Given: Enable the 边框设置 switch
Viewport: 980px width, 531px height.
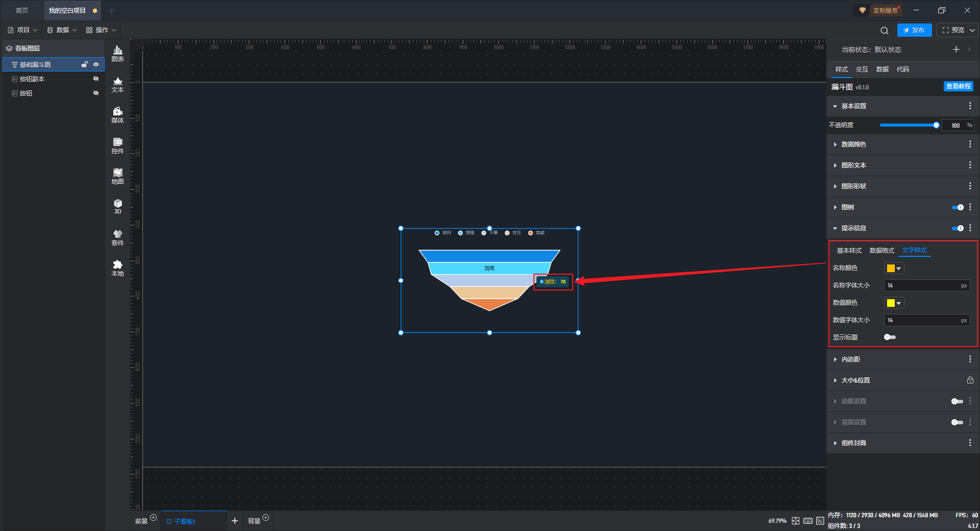Looking at the screenshot, I should [958, 401].
